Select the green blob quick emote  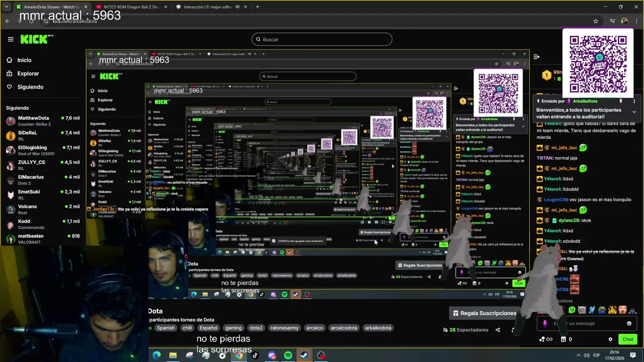coord(572,310)
